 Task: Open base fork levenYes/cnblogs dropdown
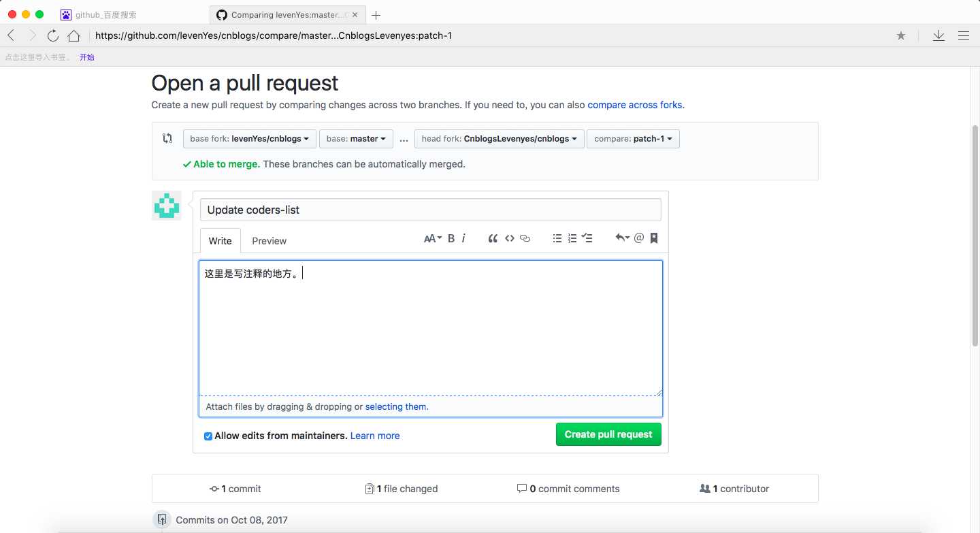pyautogui.click(x=250, y=139)
